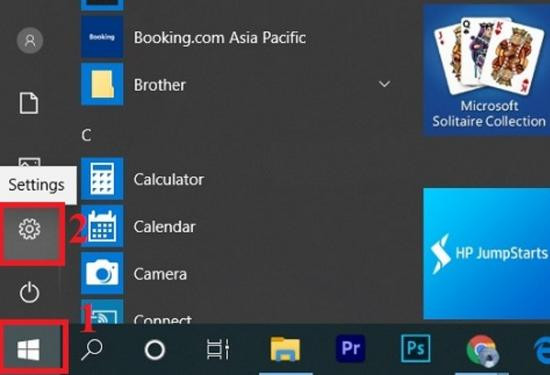Image resolution: width=550 pixels, height=375 pixels.
Task: Launch Google Chrome from taskbar
Action: (x=482, y=350)
